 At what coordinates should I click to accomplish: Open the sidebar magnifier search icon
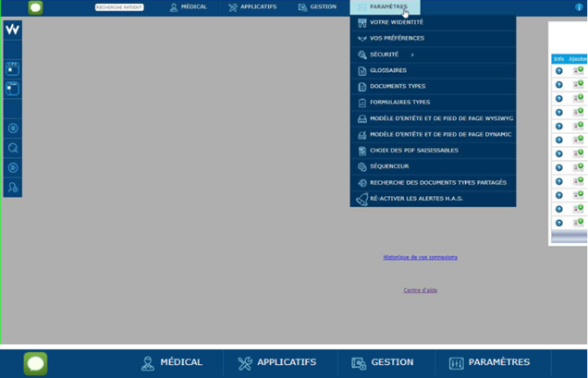pos(13,148)
